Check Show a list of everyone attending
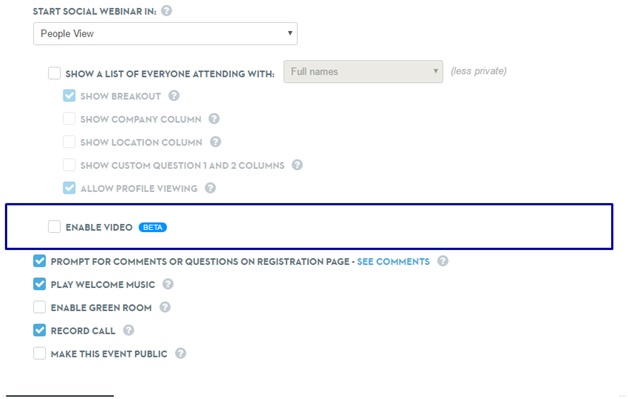The image size is (628, 399). point(54,73)
